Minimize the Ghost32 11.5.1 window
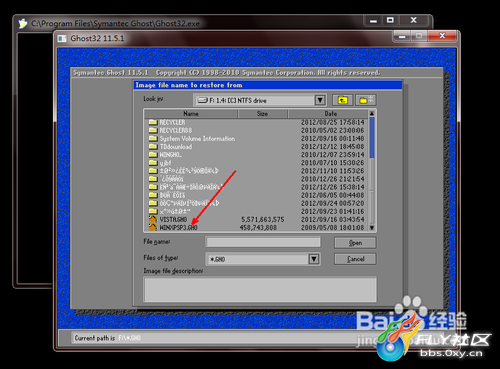Image resolution: width=500 pixels, height=369 pixels. tap(402, 36)
